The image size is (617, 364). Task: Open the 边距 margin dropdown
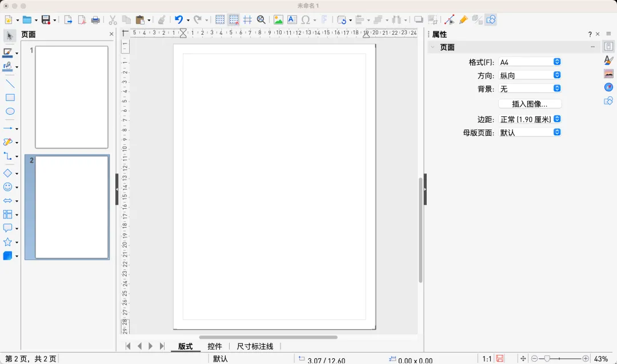click(x=530, y=119)
